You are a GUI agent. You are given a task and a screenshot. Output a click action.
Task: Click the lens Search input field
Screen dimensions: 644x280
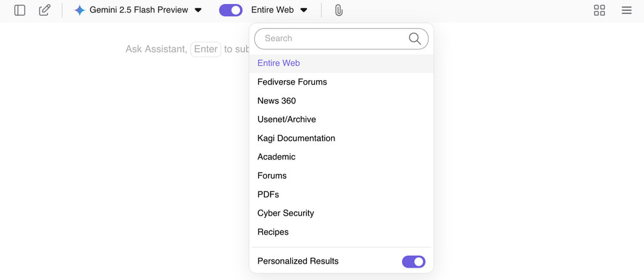332,39
